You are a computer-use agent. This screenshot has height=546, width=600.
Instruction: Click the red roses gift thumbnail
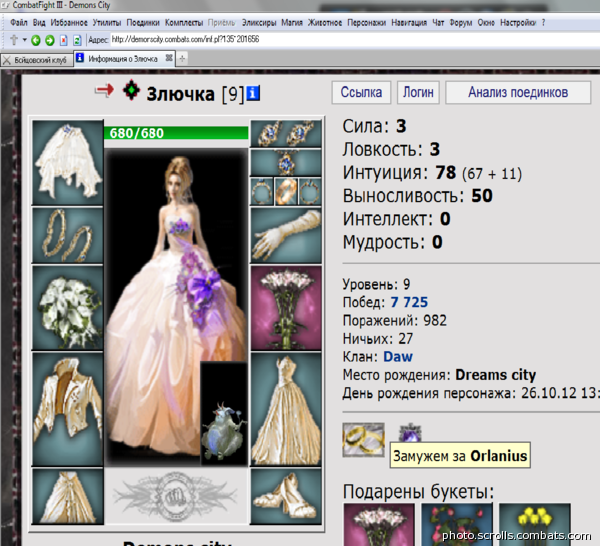[x=457, y=524]
